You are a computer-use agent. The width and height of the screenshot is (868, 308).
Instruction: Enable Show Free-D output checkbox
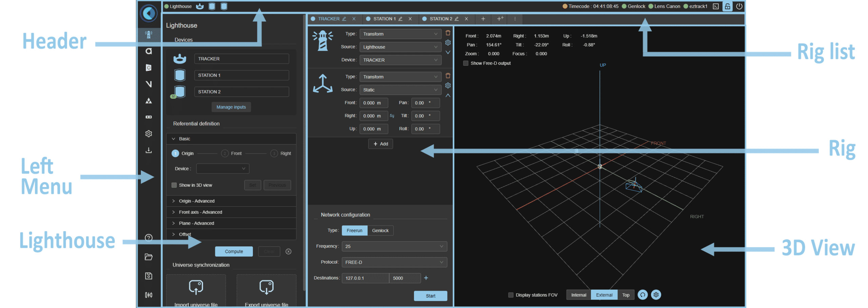pyautogui.click(x=466, y=63)
